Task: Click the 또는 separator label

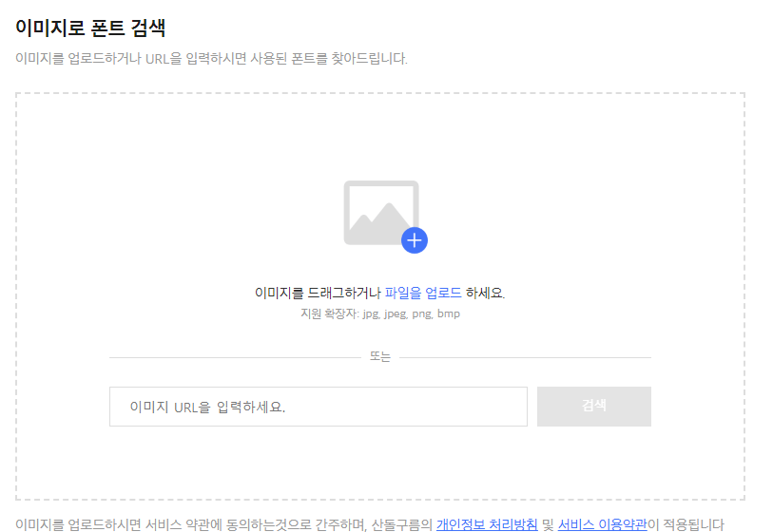Action: click(380, 356)
